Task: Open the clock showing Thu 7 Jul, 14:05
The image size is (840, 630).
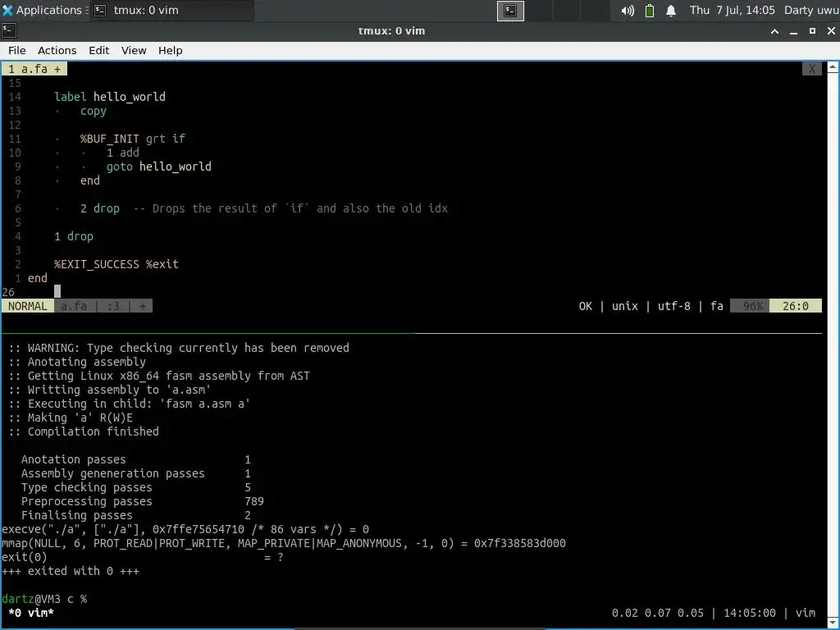Action: point(732,10)
